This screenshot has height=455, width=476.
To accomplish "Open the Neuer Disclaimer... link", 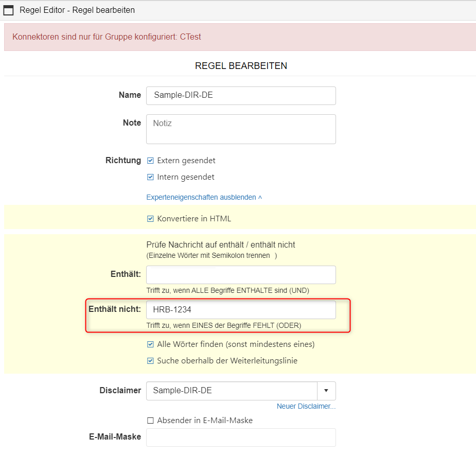I will coord(306,407).
